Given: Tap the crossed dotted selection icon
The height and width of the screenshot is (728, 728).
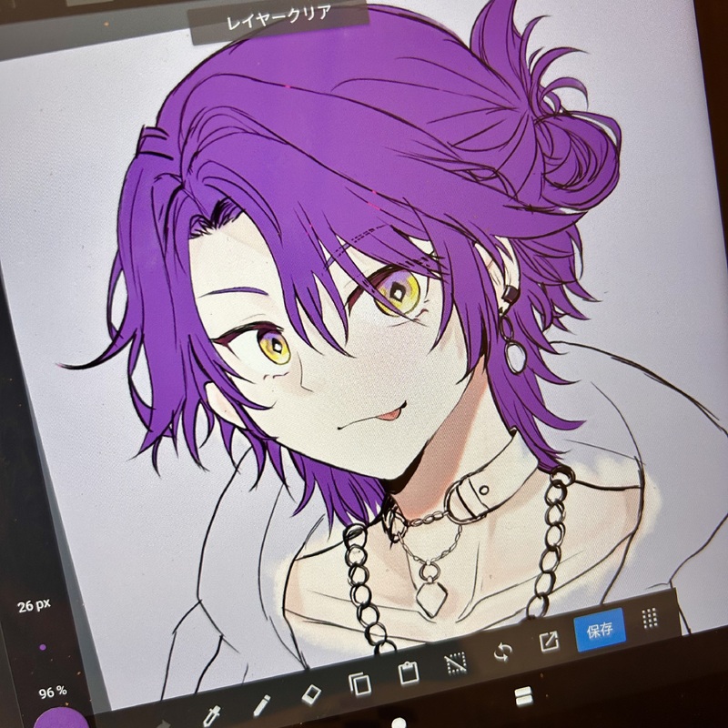Looking at the screenshot, I should click(x=457, y=663).
